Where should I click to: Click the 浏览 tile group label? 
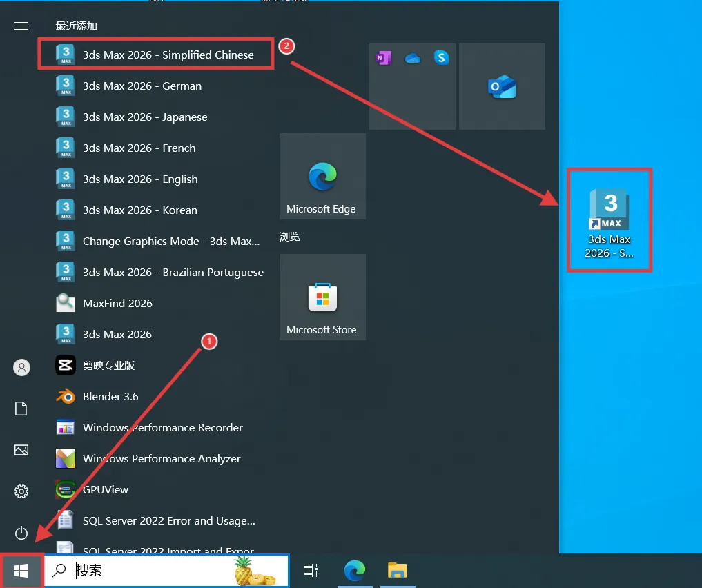click(x=290, y=237)
